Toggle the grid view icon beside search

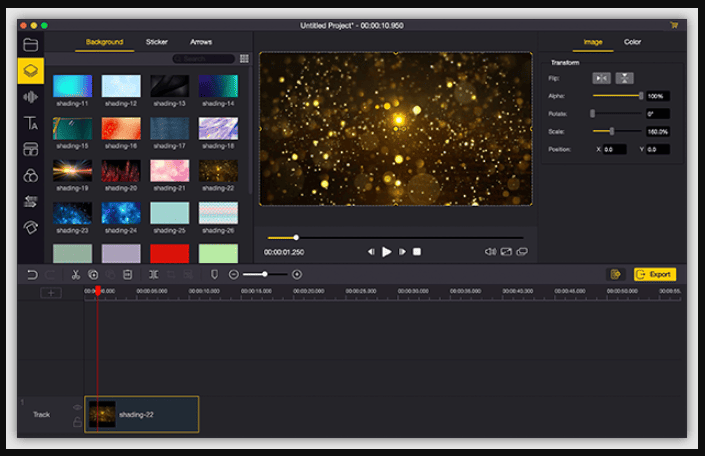click(244, 58)
